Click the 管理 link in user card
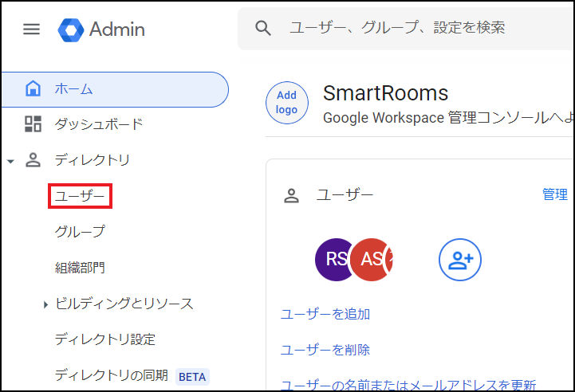575x392 pixels. [555, 194]
